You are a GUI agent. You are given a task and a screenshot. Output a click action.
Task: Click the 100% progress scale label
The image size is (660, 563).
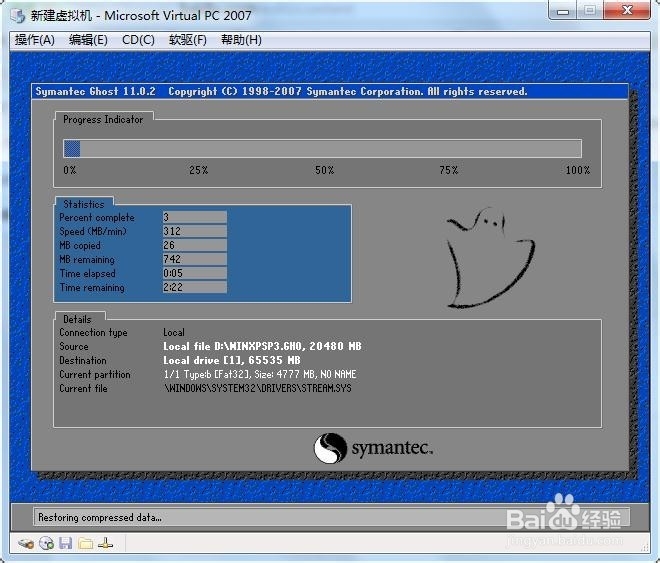[578, 170]
